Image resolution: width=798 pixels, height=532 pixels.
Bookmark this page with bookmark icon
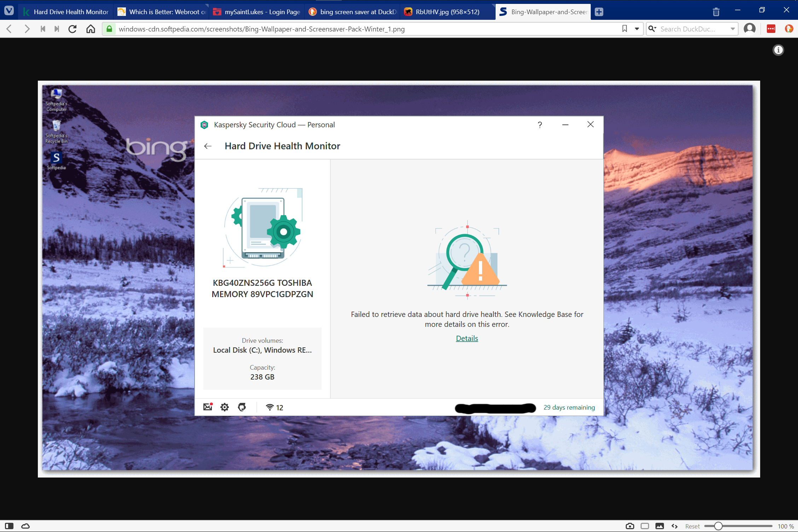[625, 29]
